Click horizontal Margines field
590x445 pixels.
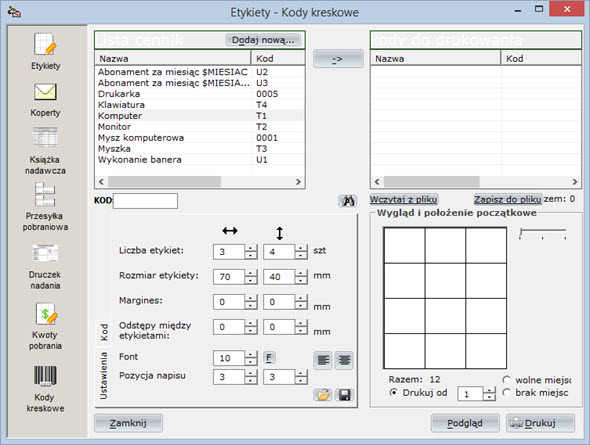(x=229, y=302)
